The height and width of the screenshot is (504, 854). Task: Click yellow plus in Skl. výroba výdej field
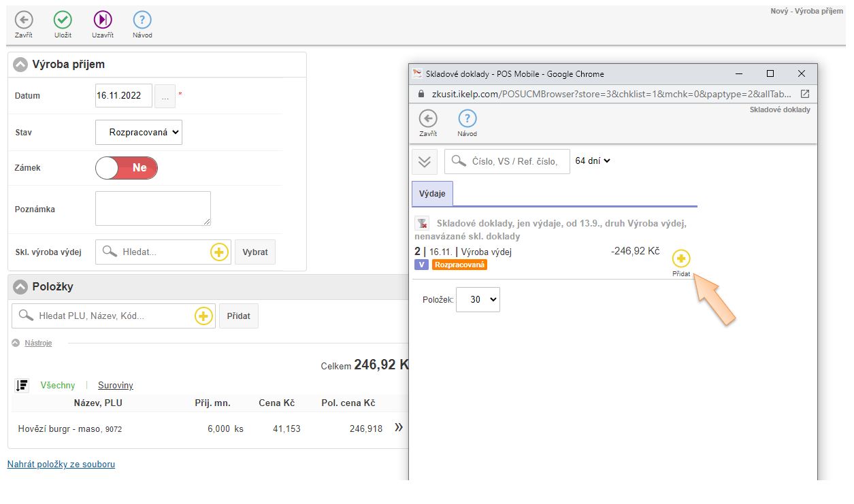point(218,252)
